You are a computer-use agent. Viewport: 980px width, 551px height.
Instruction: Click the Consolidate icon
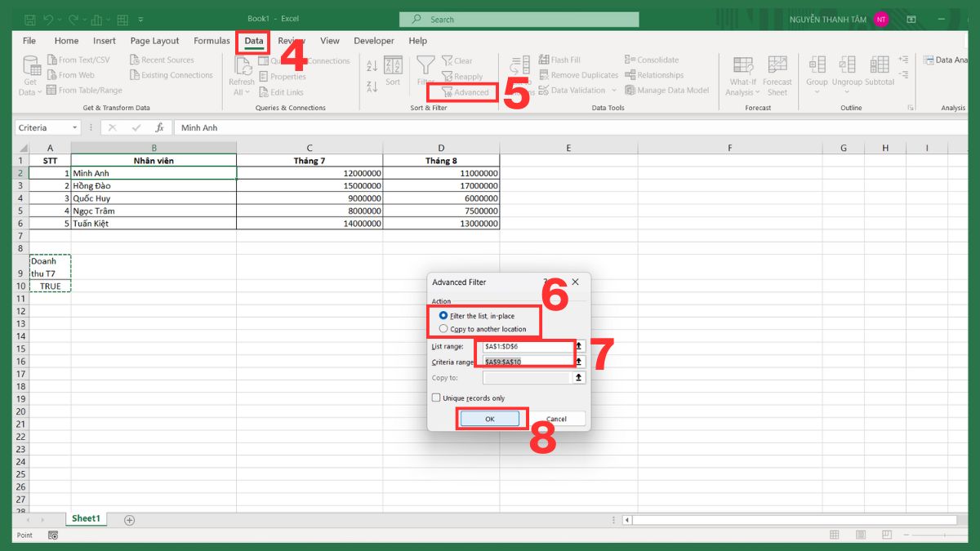629,59
